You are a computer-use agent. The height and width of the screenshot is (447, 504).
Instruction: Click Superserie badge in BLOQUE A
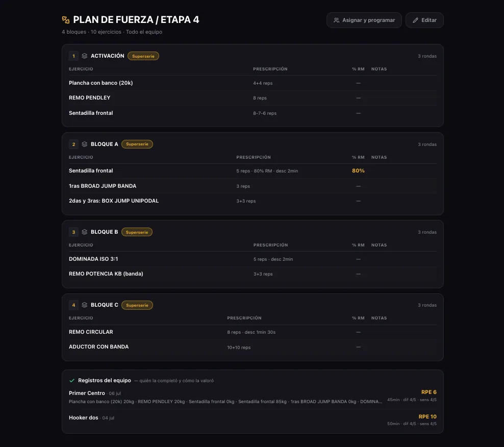[x=137, y=144]
